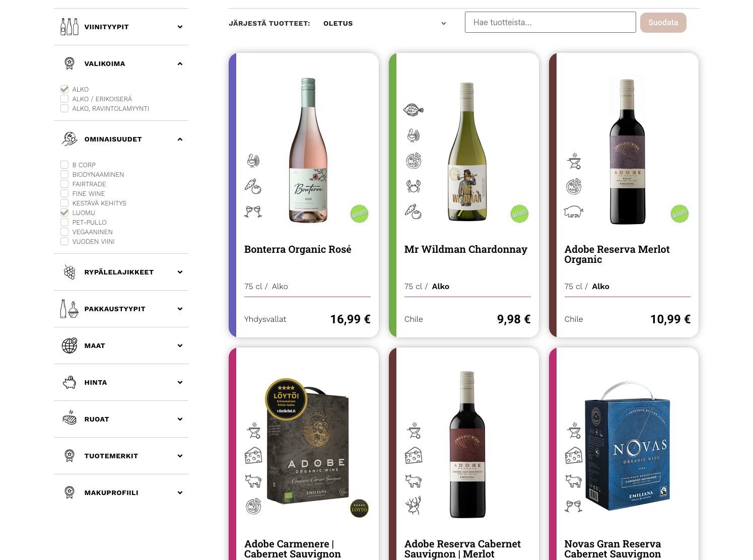
Task: Click the green Uutuus badge on Bonterra card
Action: point(359,214)
